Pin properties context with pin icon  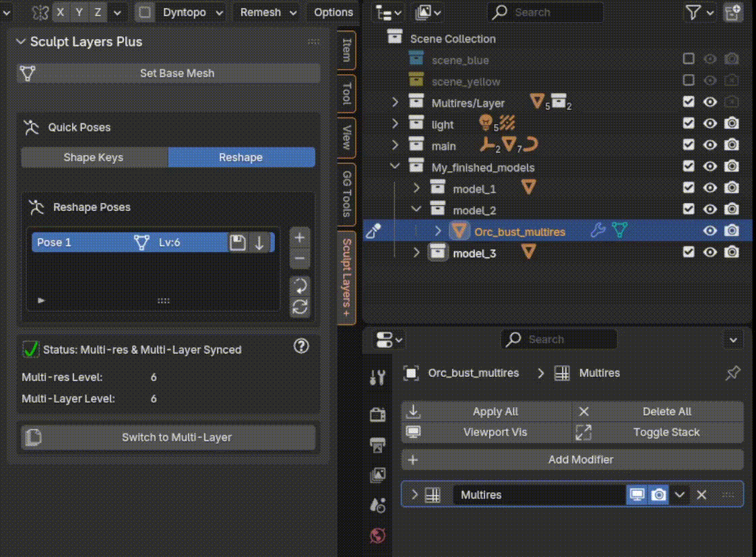point(733,373)
